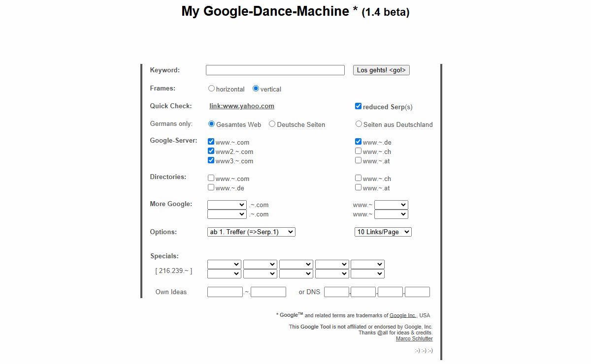This screenshot has width=591, height=364.
Task: Enable Google-Server www.~.at checkbox
Action: 358,160
